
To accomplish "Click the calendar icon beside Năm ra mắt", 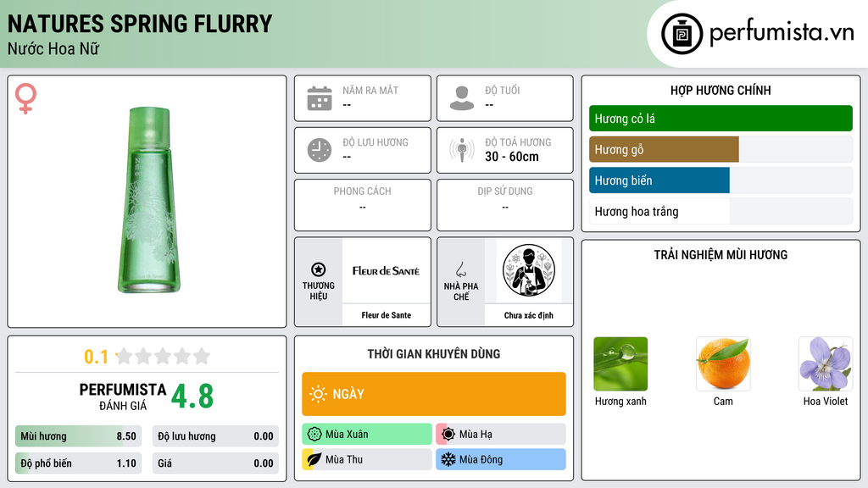I will [320, 98].
